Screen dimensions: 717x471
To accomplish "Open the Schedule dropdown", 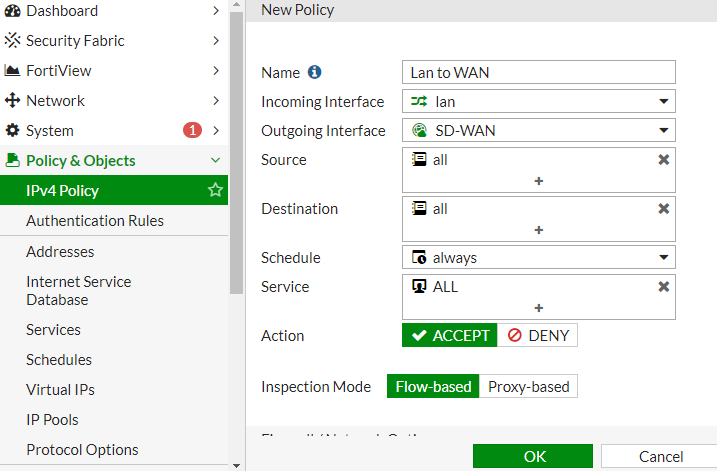I will pyautogui.click(x=539, y=257).
